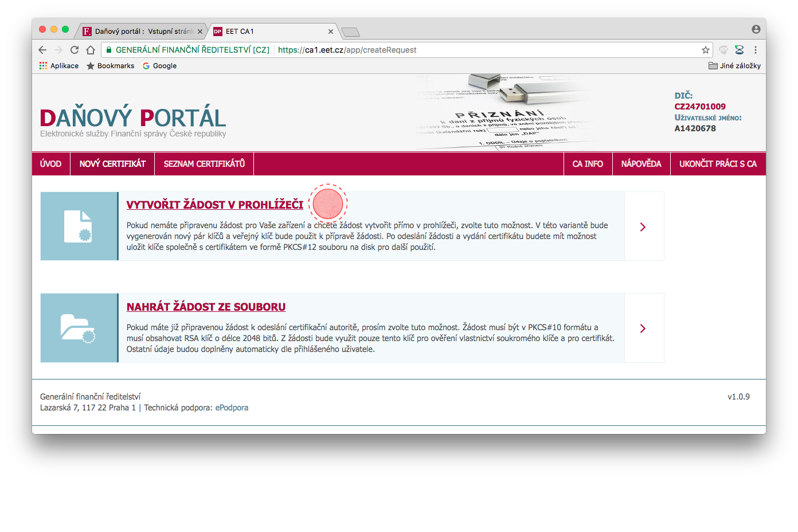Click the document gear icon for browser request
Viewport: 798px width, 532px height.
click(79, 226)
